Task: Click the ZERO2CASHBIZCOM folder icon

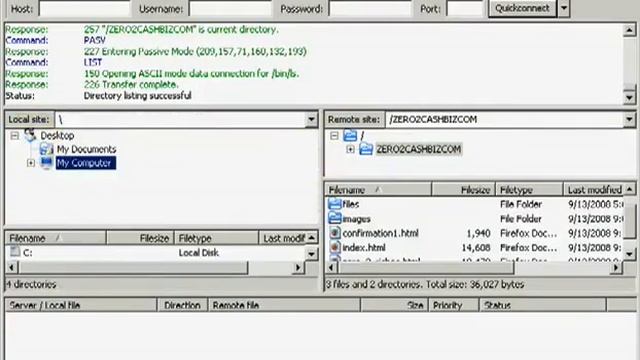Action: click(x=366, y=149)
